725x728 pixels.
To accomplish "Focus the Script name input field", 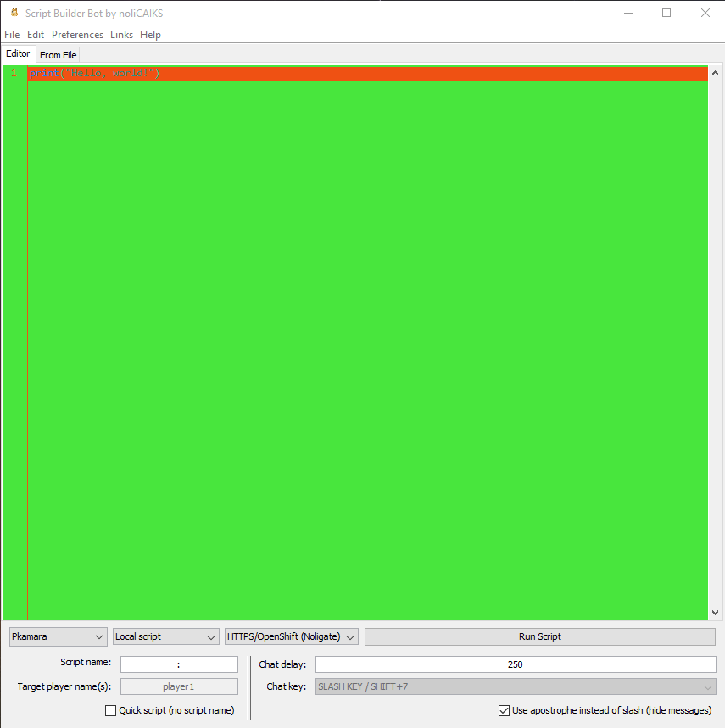I will click(179, 664).
